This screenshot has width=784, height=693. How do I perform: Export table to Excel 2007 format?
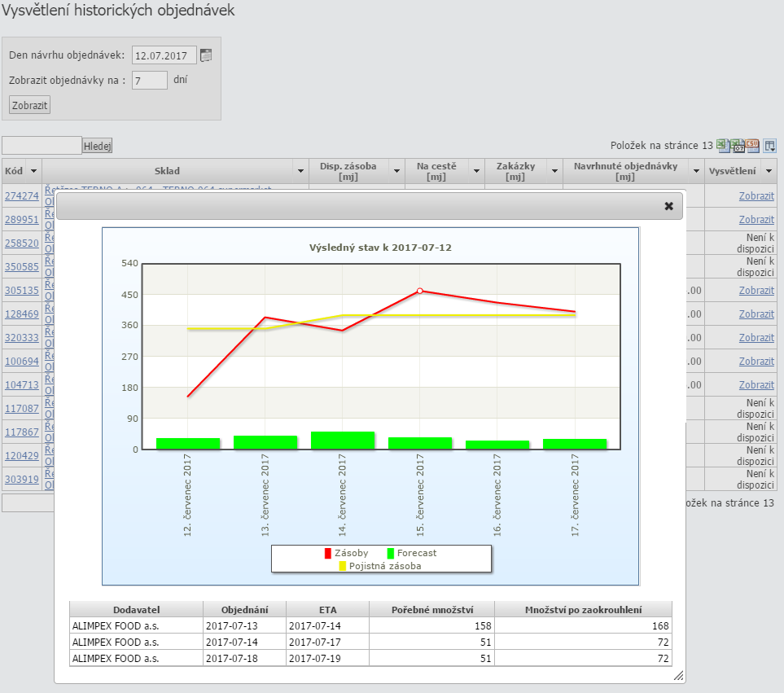(x=738, y=145)
